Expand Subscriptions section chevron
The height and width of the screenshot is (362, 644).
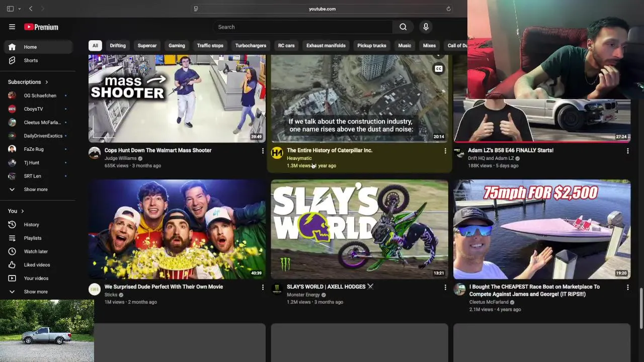(47, 82)
